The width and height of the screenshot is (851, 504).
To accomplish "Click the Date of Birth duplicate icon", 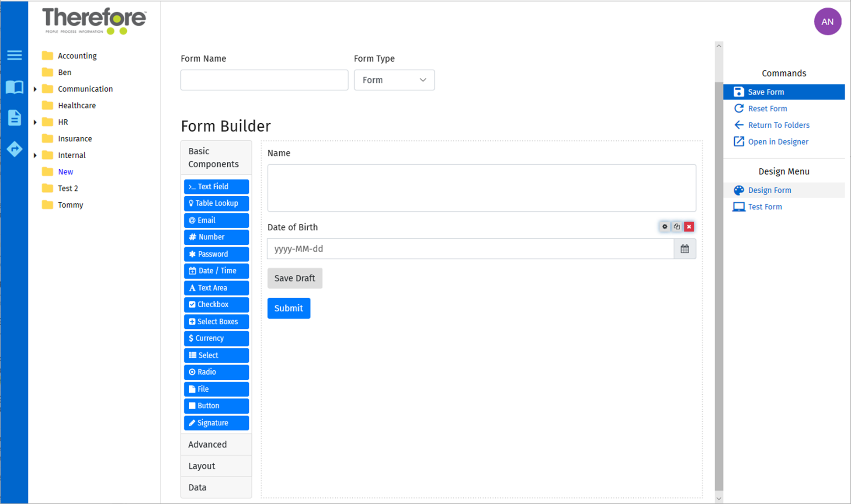I will pos(677,226).
